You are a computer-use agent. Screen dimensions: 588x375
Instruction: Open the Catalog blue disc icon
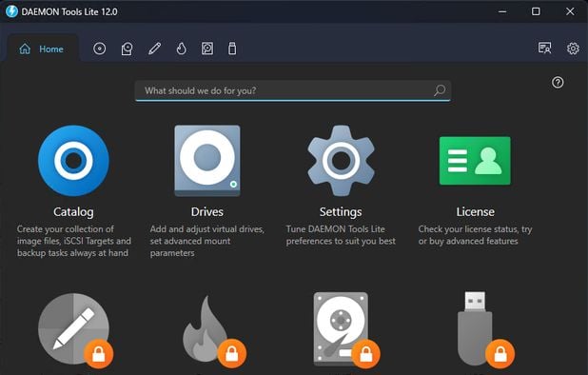(73, 161)
